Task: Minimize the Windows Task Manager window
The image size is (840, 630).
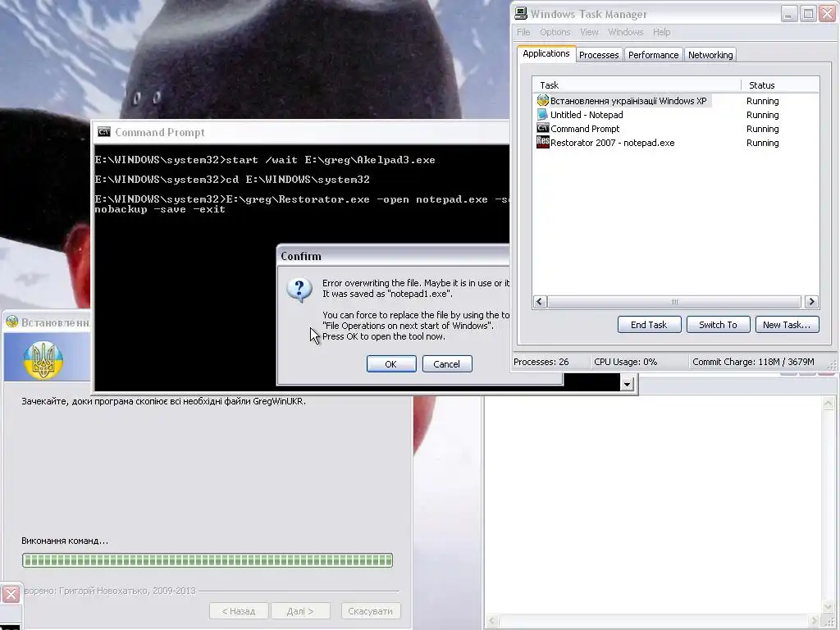Action: (788, 13)
